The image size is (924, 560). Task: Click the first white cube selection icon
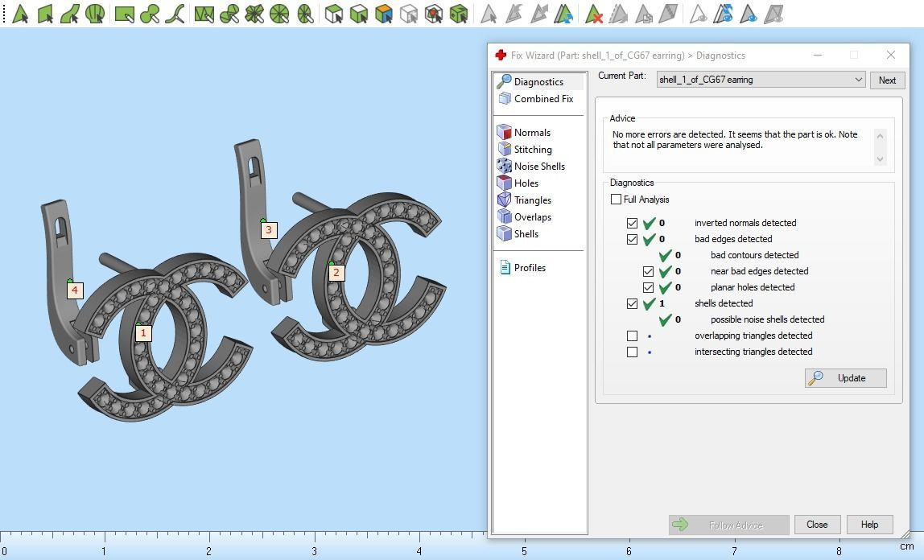coord(333,14)
